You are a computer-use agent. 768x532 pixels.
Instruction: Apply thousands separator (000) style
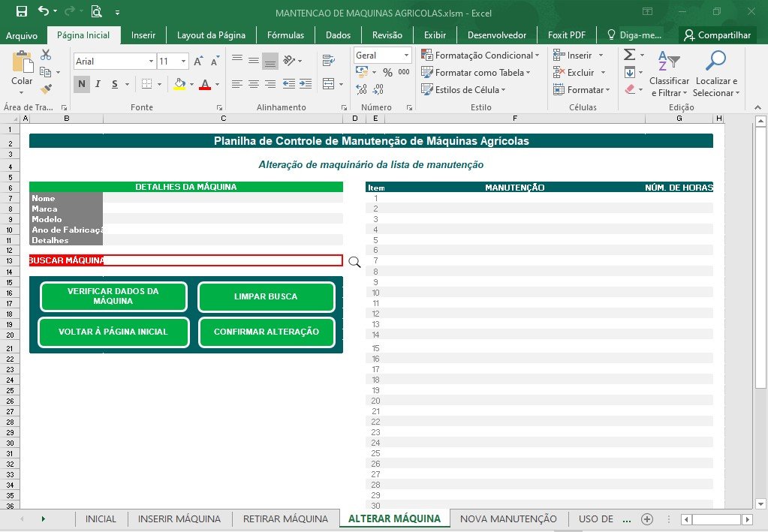click(x=404, y=72)
